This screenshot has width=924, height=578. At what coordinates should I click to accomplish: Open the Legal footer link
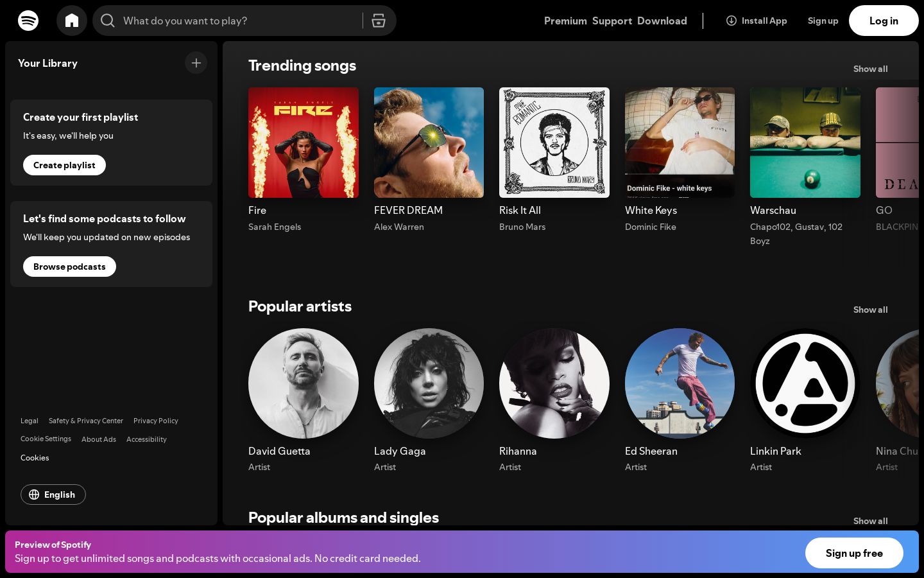click(30, 421)
